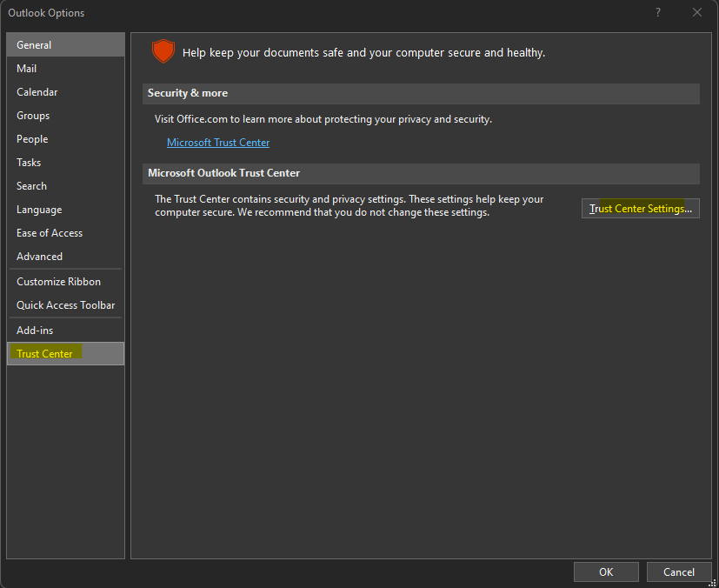Screen dimensions: 719x588
Task: Click the 'Help keep your documents safe' heading
Action: pos(363,53)
